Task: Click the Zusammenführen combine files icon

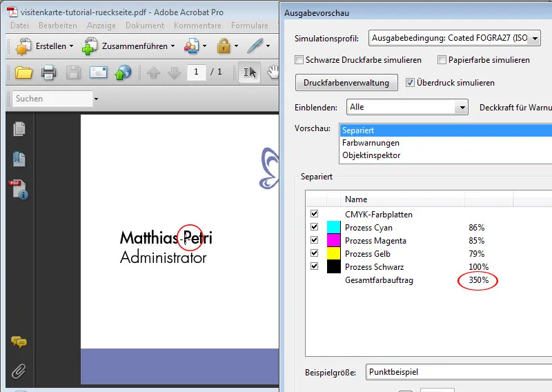Action: point(90,46)
